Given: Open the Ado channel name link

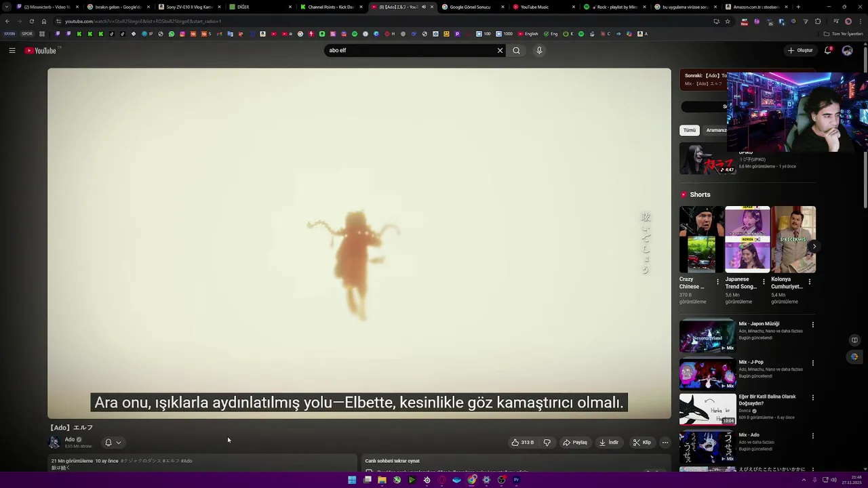Looking at the screenshot, I should pos(70,439).
